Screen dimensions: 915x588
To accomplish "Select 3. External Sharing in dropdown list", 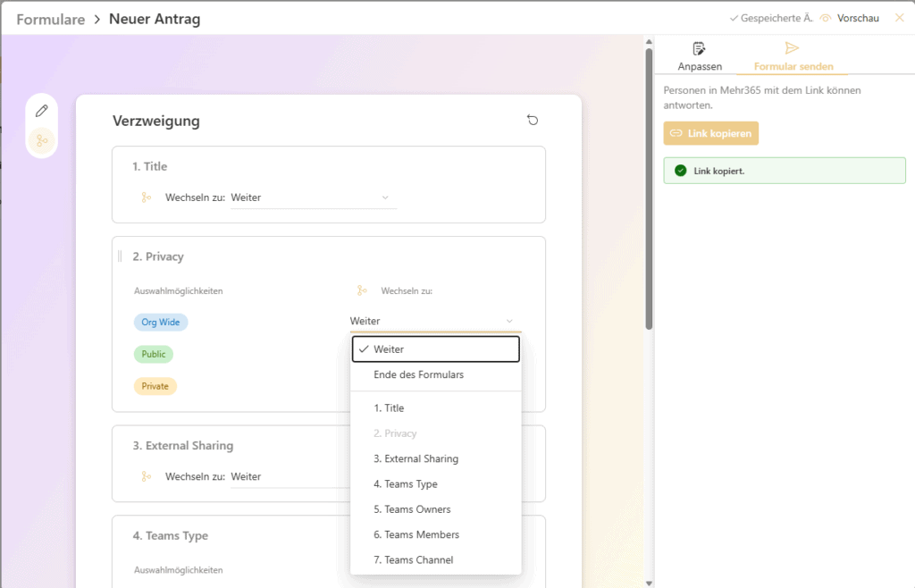I will click(x=435, y=458).
